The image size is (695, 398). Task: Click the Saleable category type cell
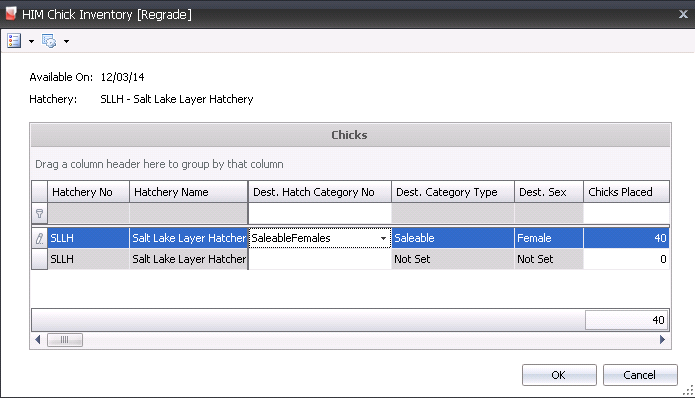[453, 238]
